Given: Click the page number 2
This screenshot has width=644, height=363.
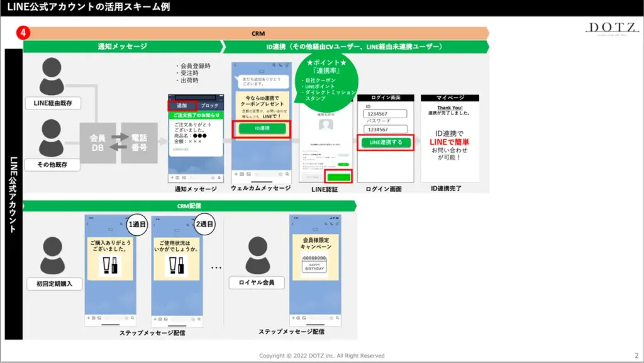Looking at the screenshot, I should tap(636, 355).
